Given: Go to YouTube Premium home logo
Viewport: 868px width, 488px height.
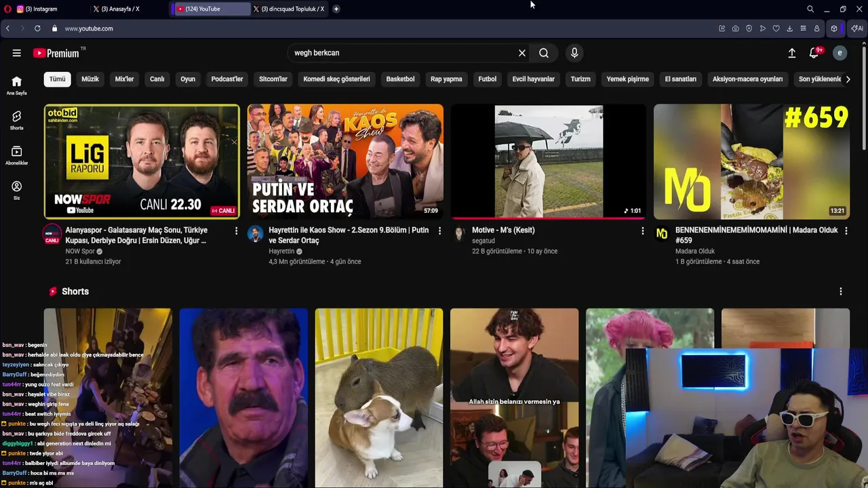Looking at the screenshot, I should (56, 53).
